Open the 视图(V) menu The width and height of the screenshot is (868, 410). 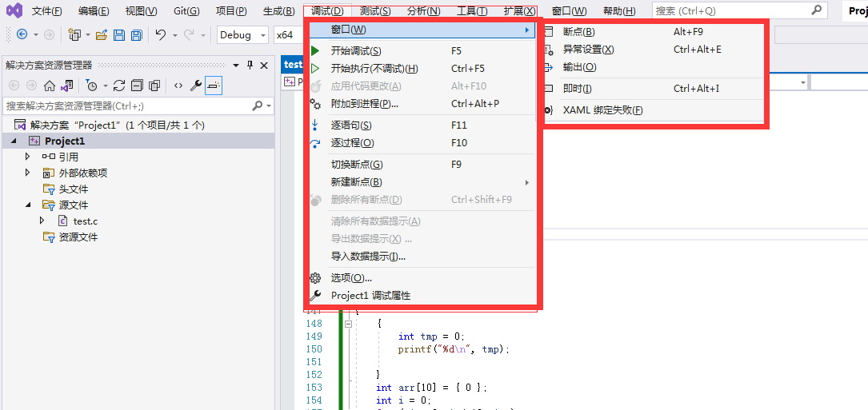pyautogui.click(x=141, y=11)
